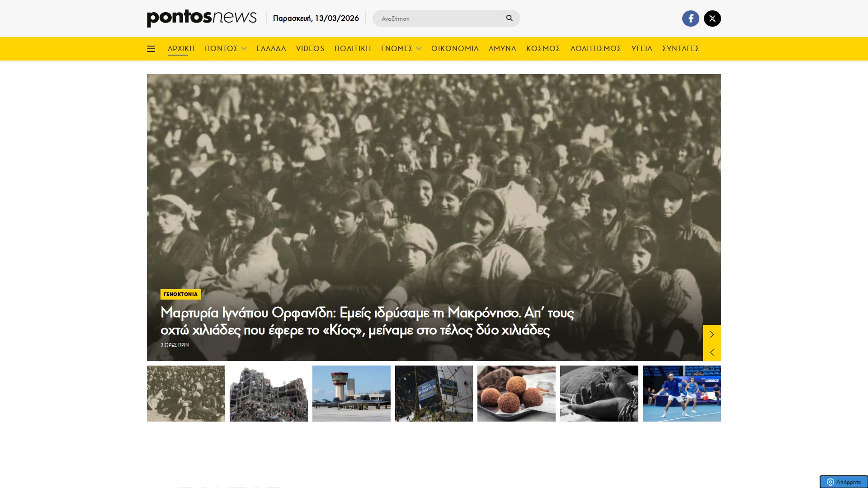This screenshot has height=488, width=868.
Task: Go to next slide arrow
Action: (712, 334)
